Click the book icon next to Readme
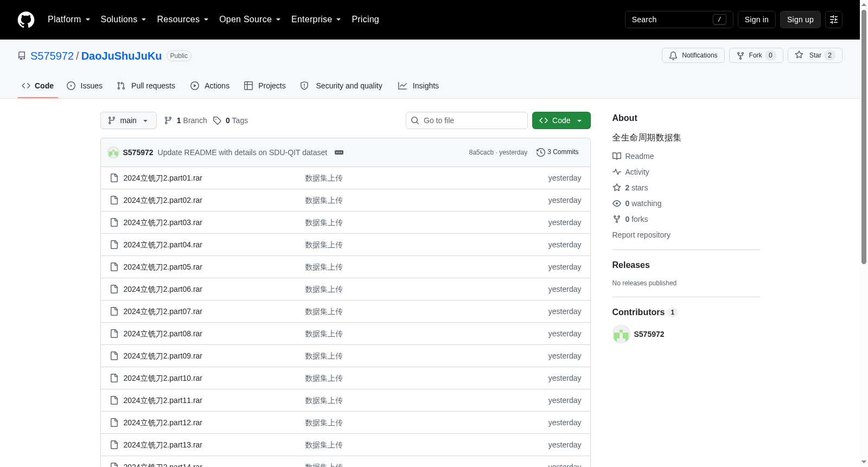The height and width of the screenshot is (467, 868). pos(617,156)
